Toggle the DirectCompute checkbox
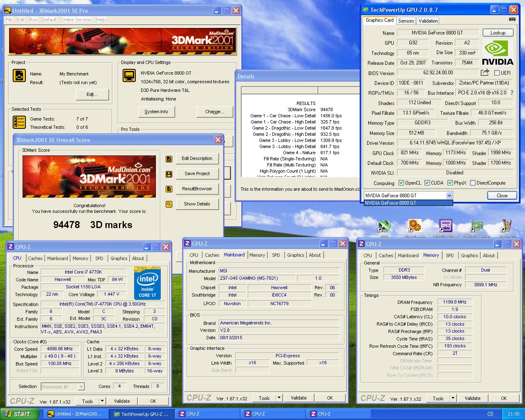This screenshot has height=420, width=525. 472,183
